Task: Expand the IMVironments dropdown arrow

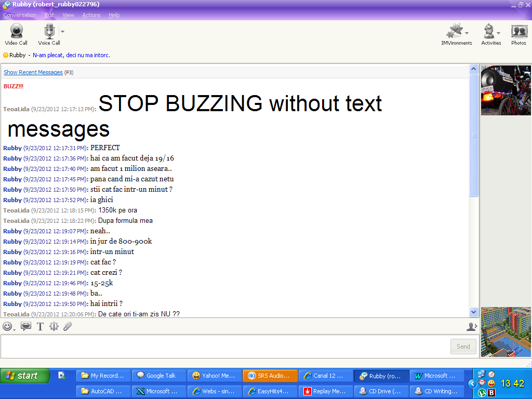Action: [x=467, y=33]
